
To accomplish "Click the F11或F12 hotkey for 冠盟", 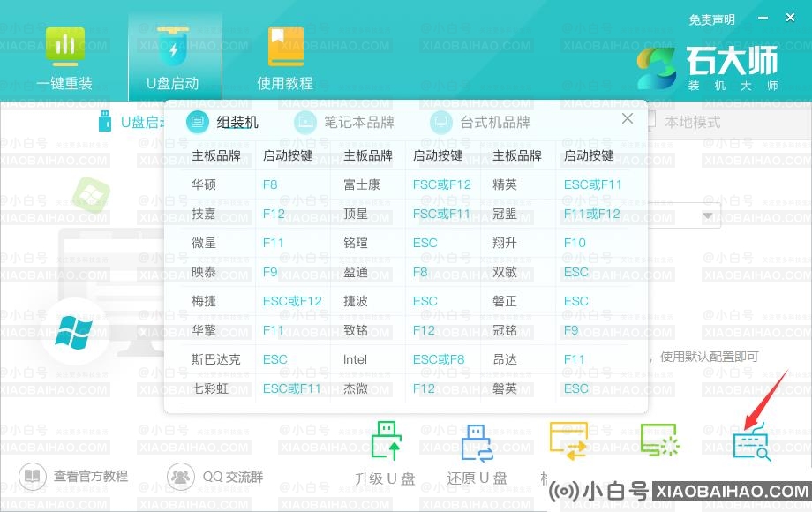I will (591, 214).
